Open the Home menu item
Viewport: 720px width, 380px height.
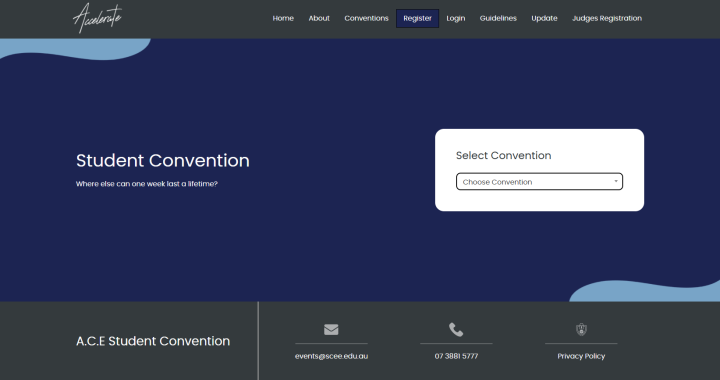point(283,18)
